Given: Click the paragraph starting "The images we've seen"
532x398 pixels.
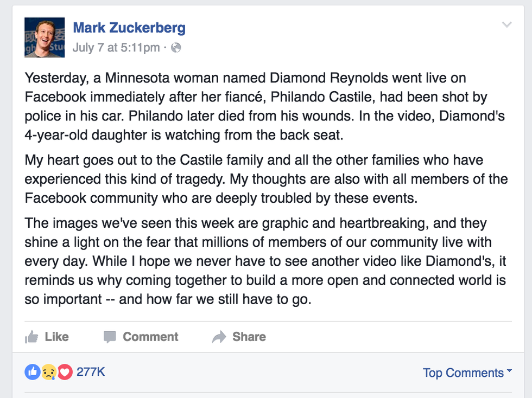Looking at the screenshot, I should coord(265,261).
